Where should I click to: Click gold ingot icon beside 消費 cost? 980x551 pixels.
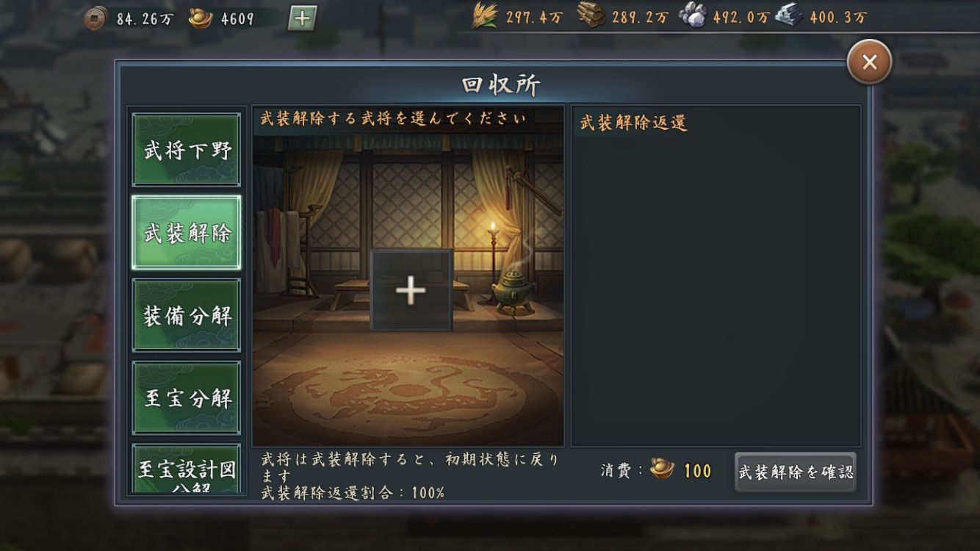click(663, 469)
